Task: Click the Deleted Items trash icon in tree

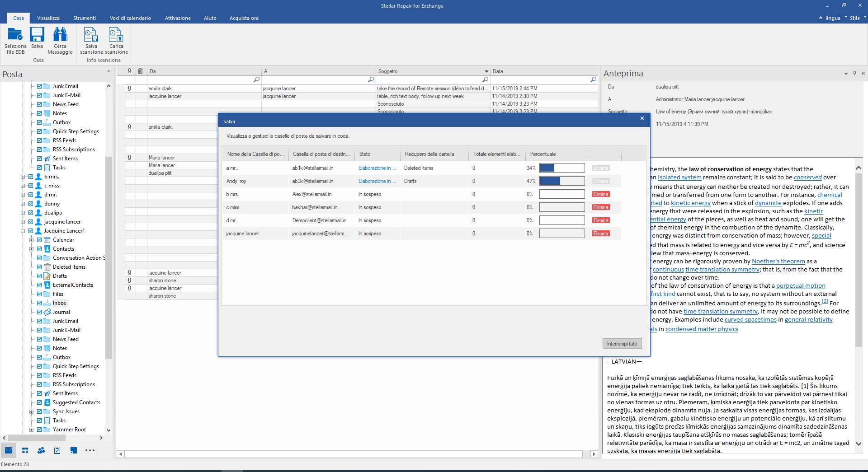Action: pyautogui.click(x=47, y=267)
